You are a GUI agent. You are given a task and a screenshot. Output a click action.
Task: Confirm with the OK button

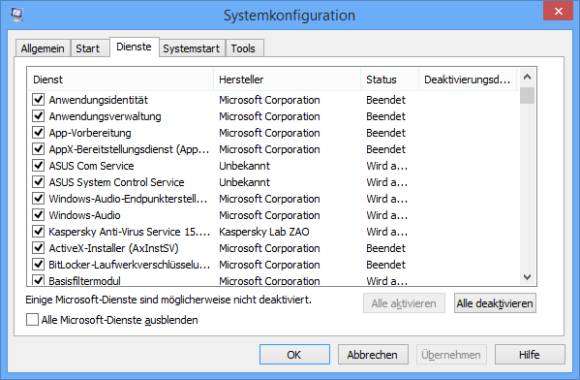pos(294,355)
